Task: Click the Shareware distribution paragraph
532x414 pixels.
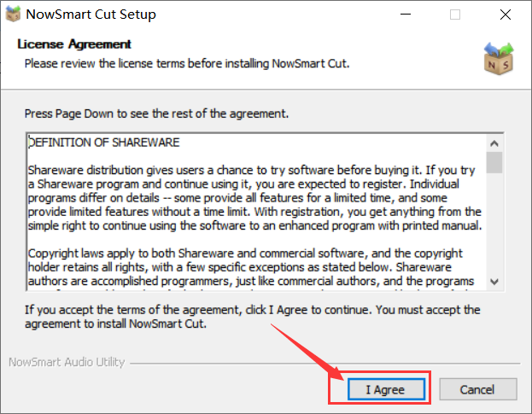Action: pyautogui.click(x=254, y=198)
